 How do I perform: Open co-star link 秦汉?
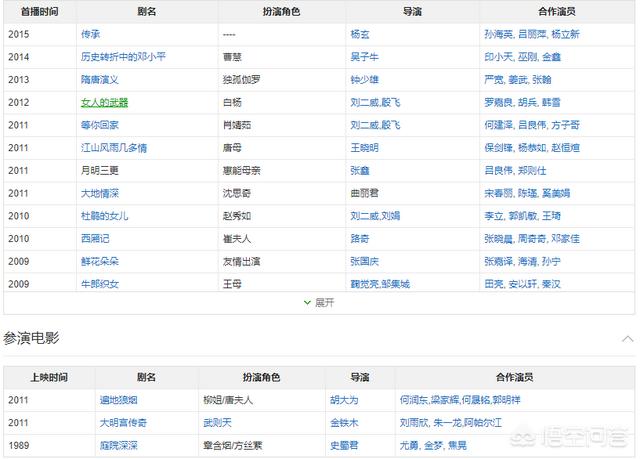pos(551,284)
